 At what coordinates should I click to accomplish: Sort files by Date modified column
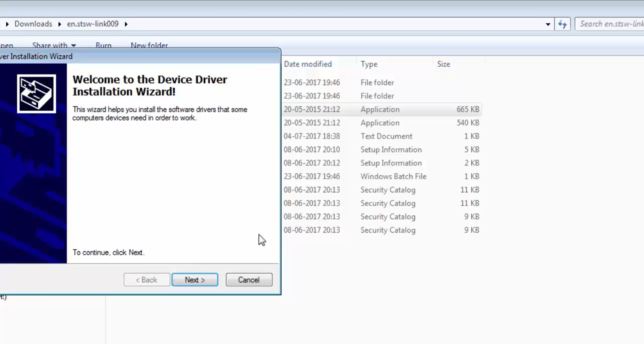(308, 64)
